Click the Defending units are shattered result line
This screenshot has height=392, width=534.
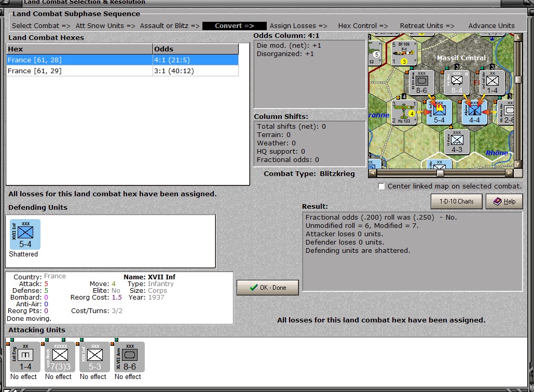(x=358, y=251)
